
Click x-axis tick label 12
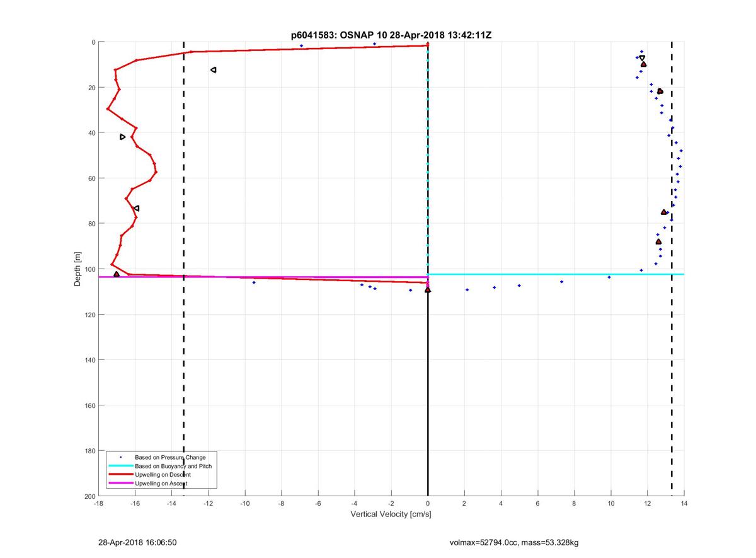[x=647, y=504]
